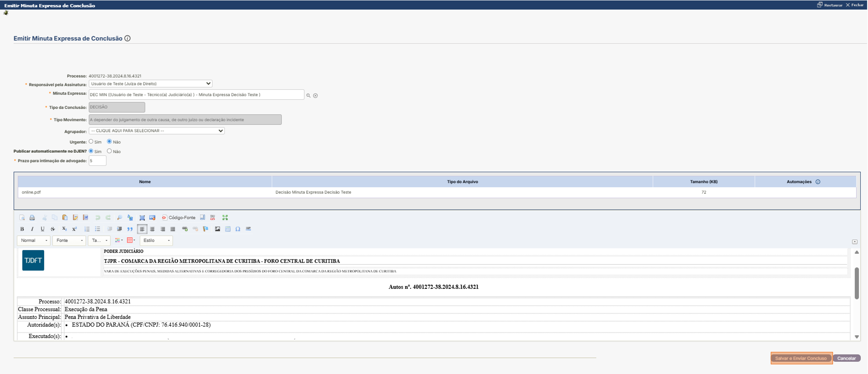Viewport: 868px width, 374px height.
Task: Click the anchor flag icon
Action: (x=206, y=229)
